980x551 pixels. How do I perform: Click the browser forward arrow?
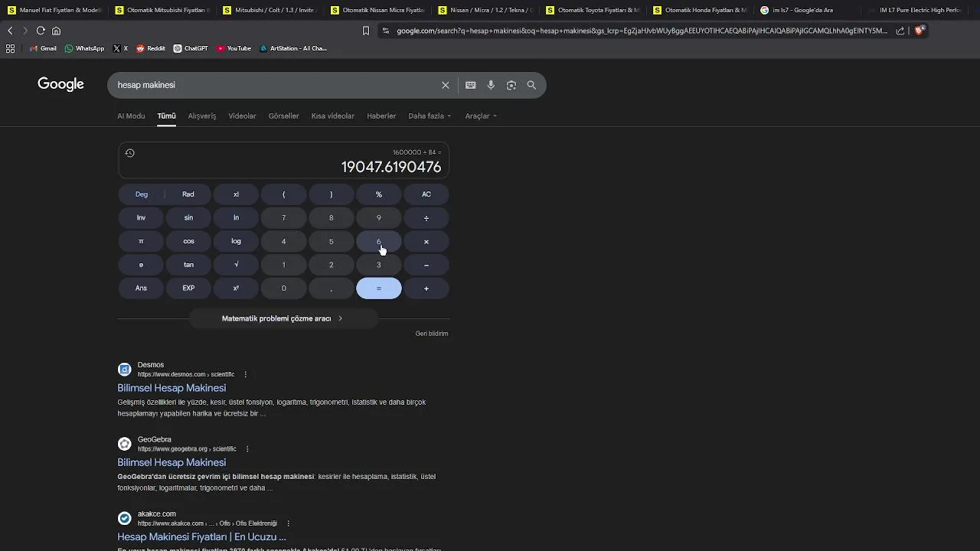24,31
